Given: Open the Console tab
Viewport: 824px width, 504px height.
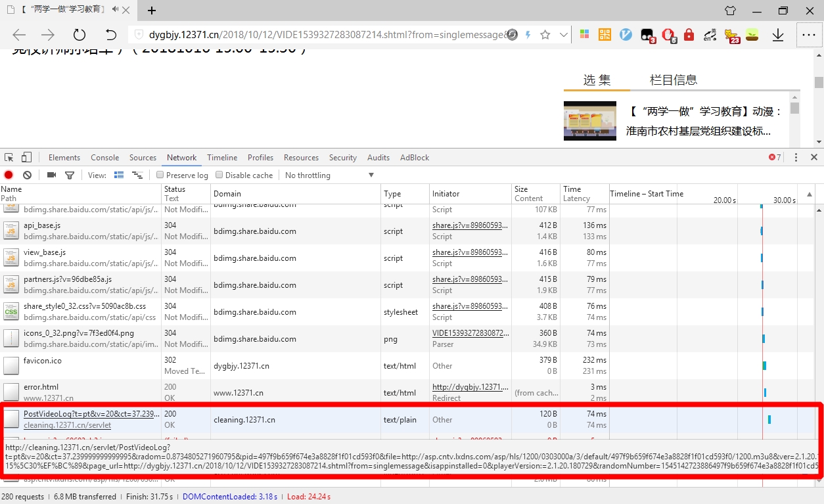Looking at the screenshot, I should (105, 158).
